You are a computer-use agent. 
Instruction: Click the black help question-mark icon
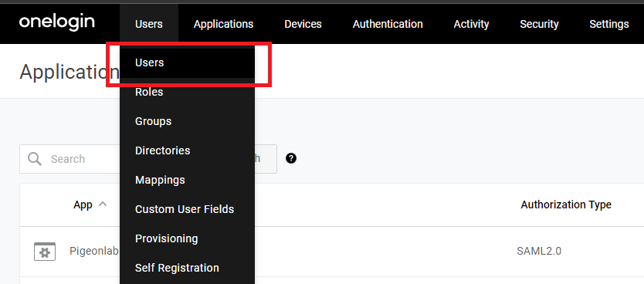click(x=291, y=158)
